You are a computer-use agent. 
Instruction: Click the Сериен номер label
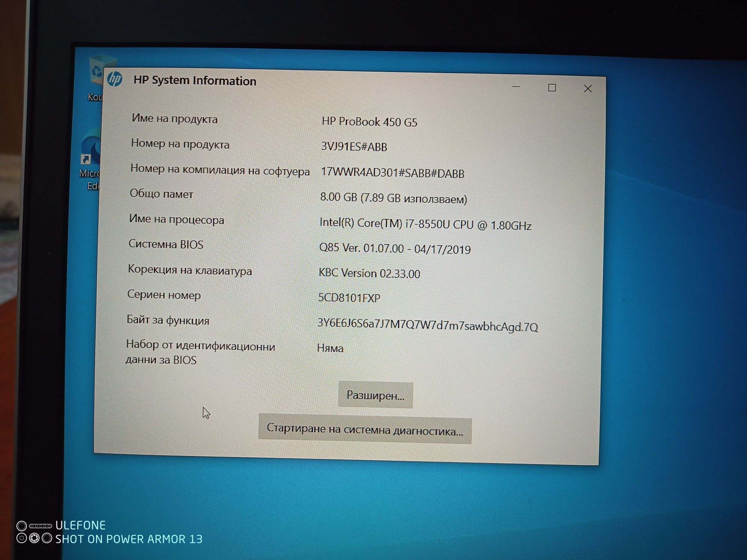pyautogui.click(x=164, y=295)
